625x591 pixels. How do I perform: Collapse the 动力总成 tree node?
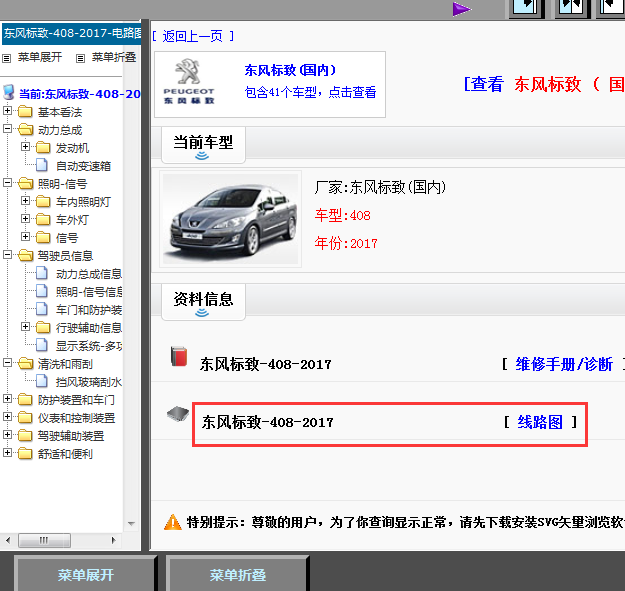7,128
